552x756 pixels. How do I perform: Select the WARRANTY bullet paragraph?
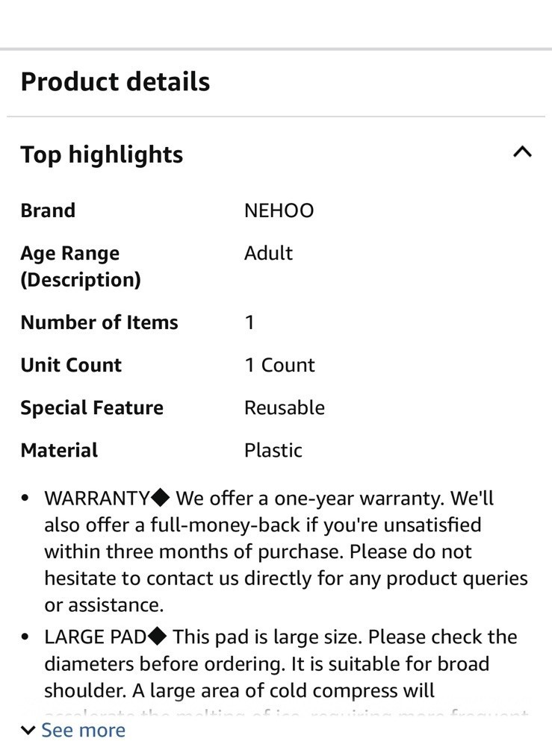[x=285, y=552]
